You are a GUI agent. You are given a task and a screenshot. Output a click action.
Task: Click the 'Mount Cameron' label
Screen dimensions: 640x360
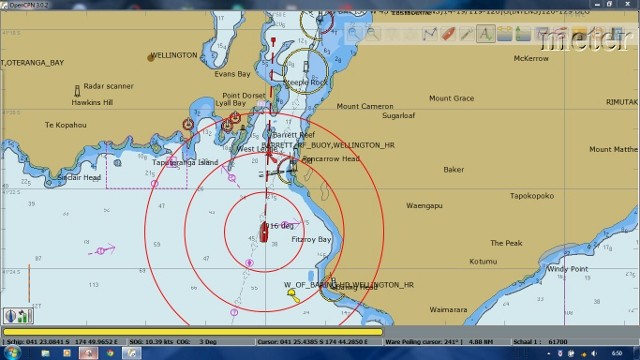(x=365, y=106)
